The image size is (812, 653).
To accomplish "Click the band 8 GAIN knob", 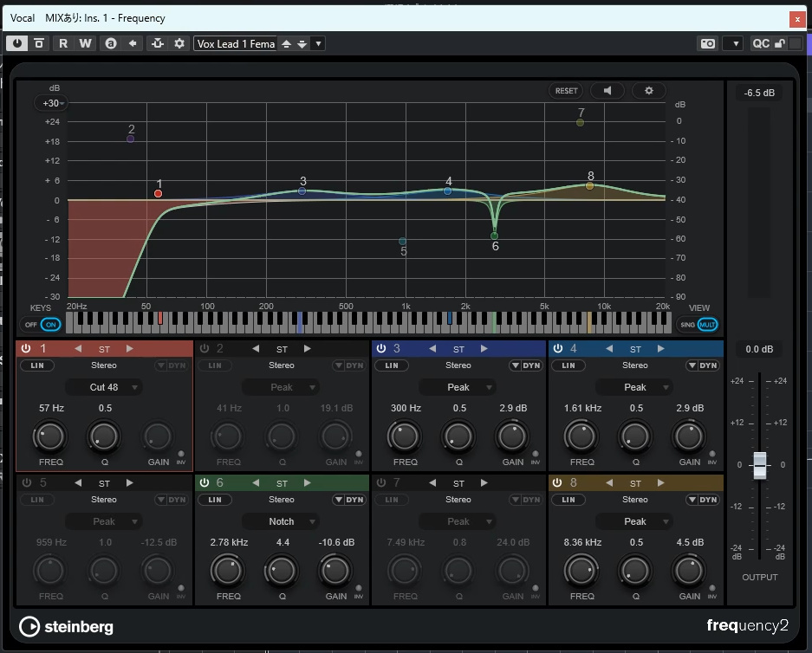I will tap(689, 570).
